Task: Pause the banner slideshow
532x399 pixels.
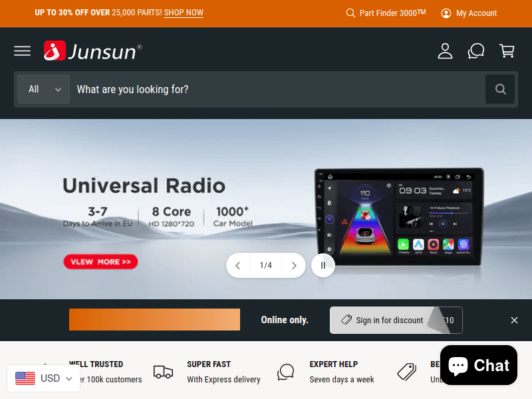Action: click(x=323, y=265)
